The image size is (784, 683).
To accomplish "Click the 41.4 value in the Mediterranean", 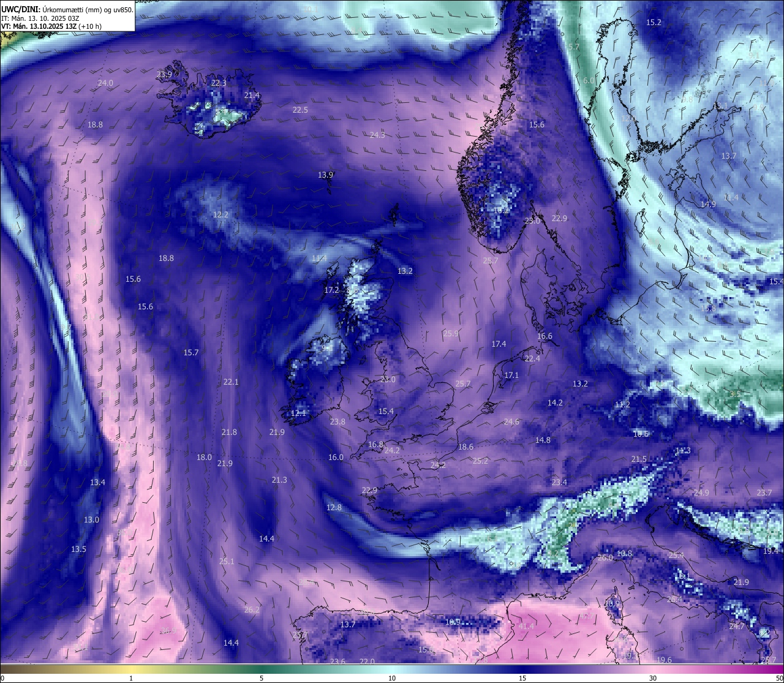I will point(526,626).
